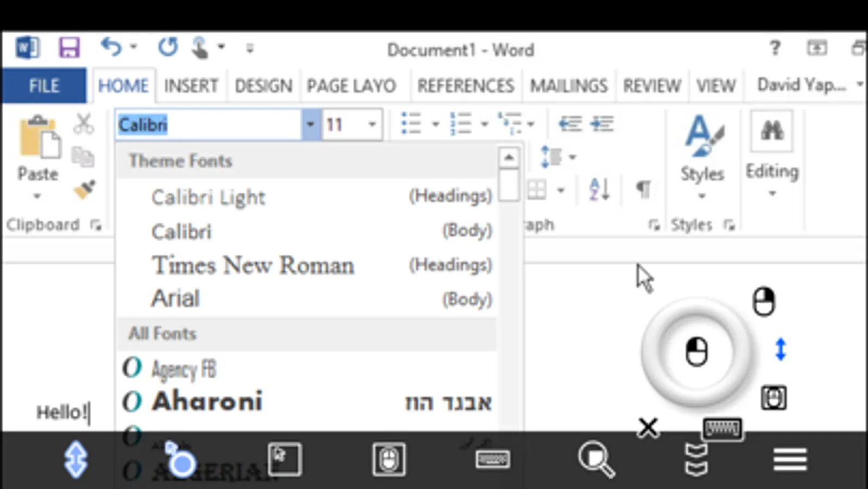Apply numbered list formatting

click(x=460, y=124)
